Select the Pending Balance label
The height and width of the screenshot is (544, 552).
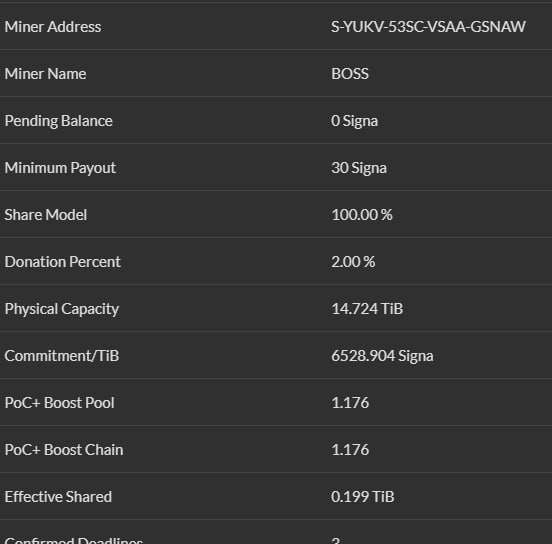pos(58,121)
